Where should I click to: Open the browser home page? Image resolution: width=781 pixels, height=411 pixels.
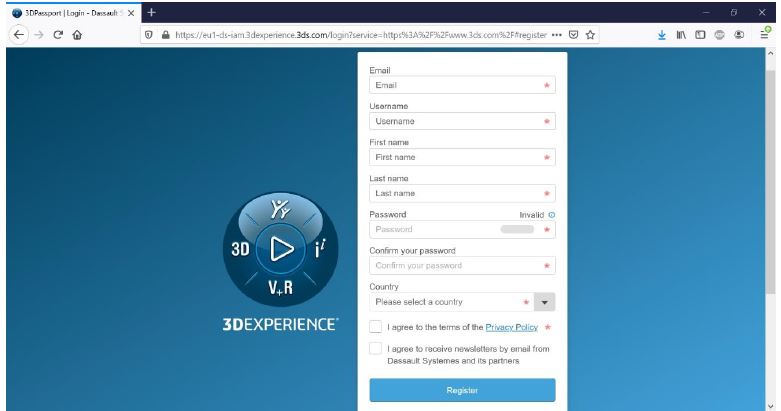pos(77,35)
